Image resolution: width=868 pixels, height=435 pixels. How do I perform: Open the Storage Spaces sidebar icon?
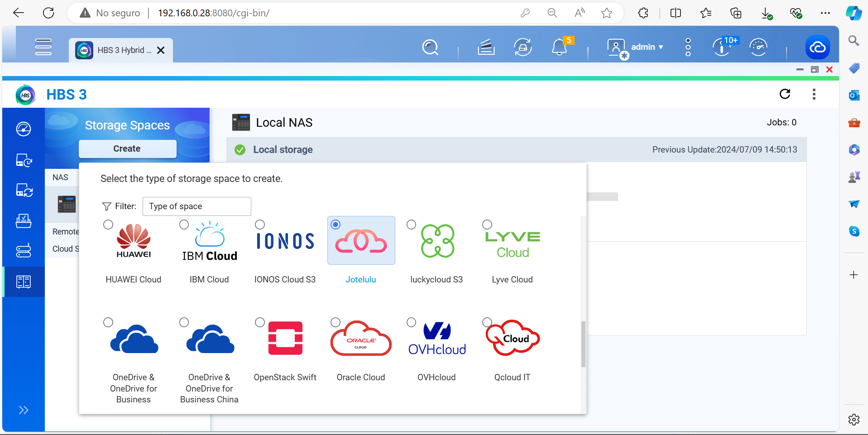click(x=24, y=282)
